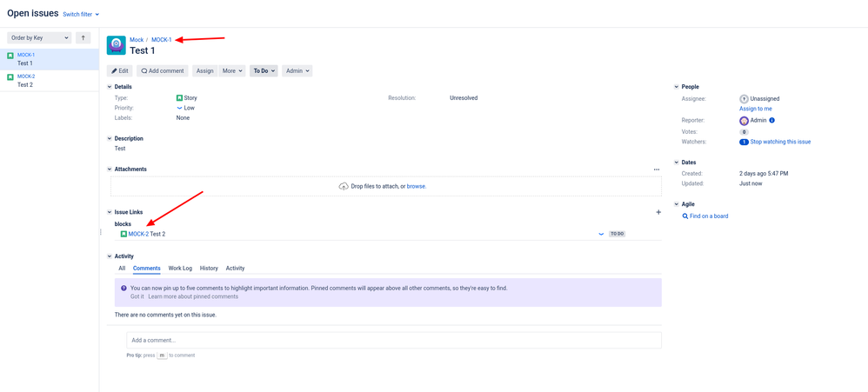Open the More actions dropdown

tap(232, 70)
